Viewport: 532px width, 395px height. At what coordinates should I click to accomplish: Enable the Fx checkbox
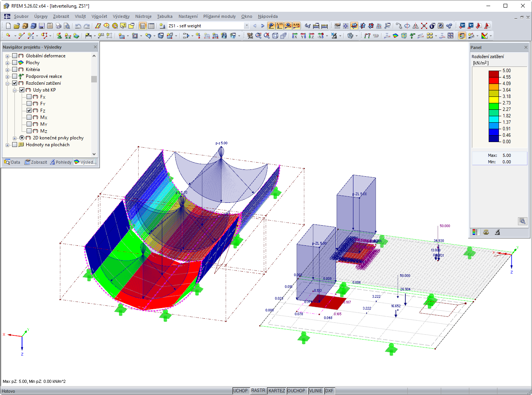click(29, 97)
